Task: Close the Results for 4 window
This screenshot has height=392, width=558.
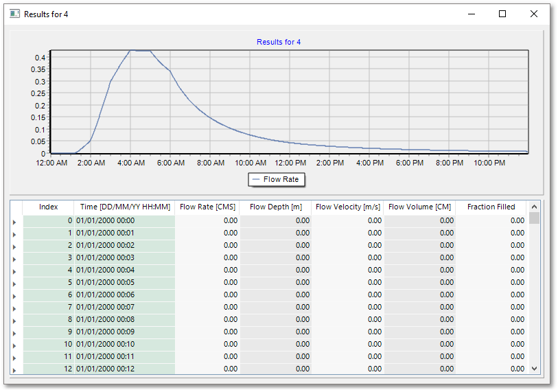Action: coord(534,14)
